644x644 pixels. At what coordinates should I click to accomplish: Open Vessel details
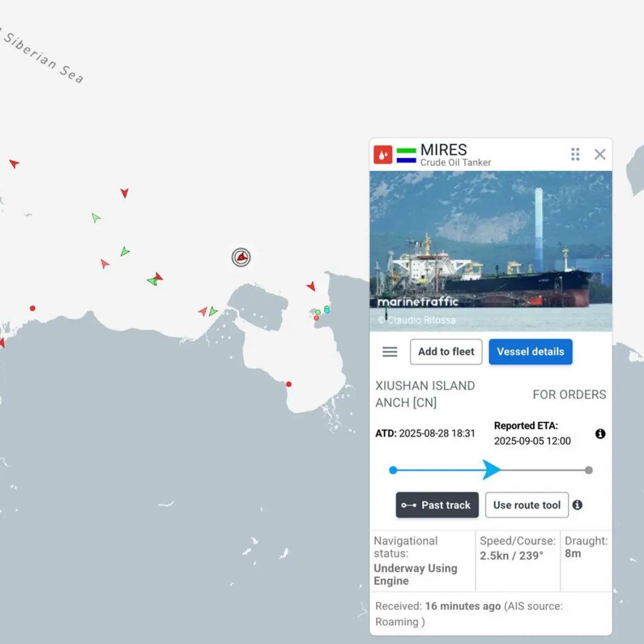pyautogui.click(x=530, y=352)
